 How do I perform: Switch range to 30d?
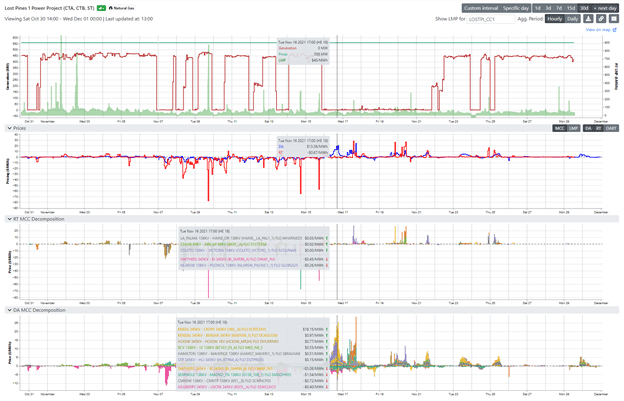click(x=584, y=8)
